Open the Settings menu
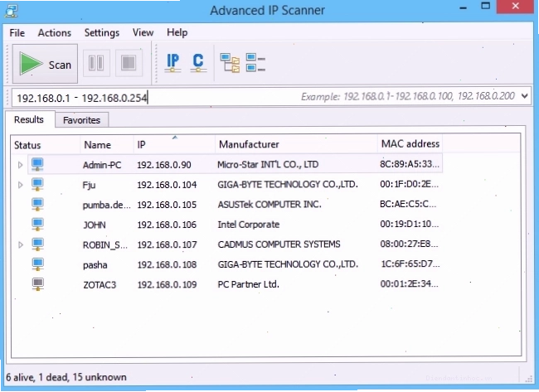This screenshot has width=539, height=392. [x=102, y=32]
